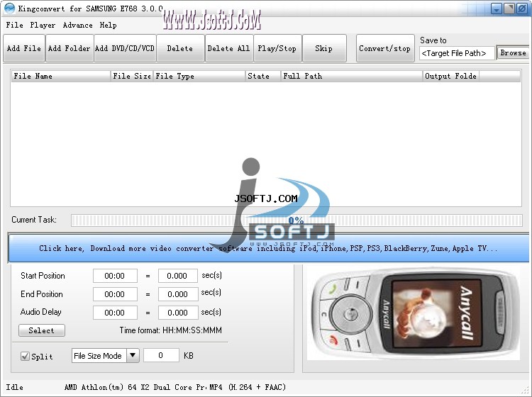
Task: Sort by the File Type column header
Action: coord(199,76)
